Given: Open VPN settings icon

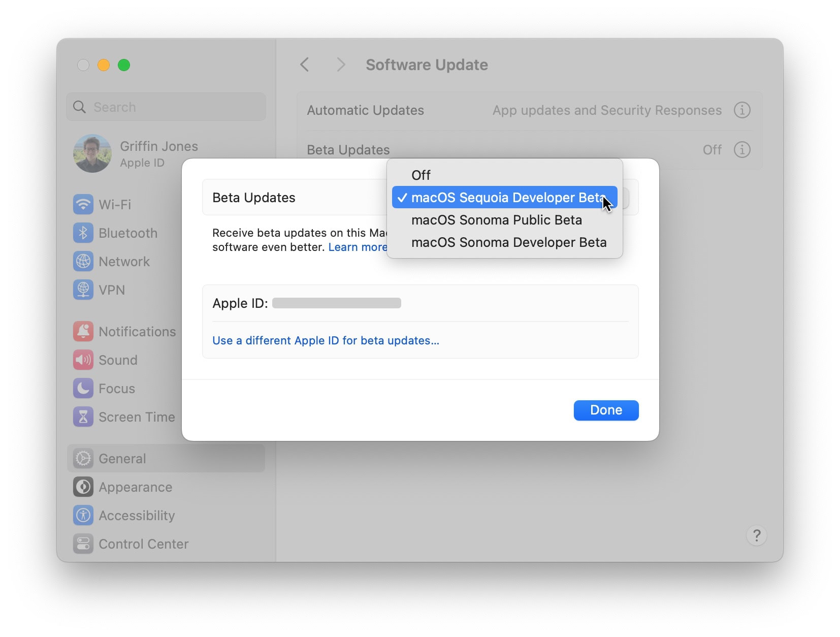Looking at the screenshot, I should coord(83,290).
